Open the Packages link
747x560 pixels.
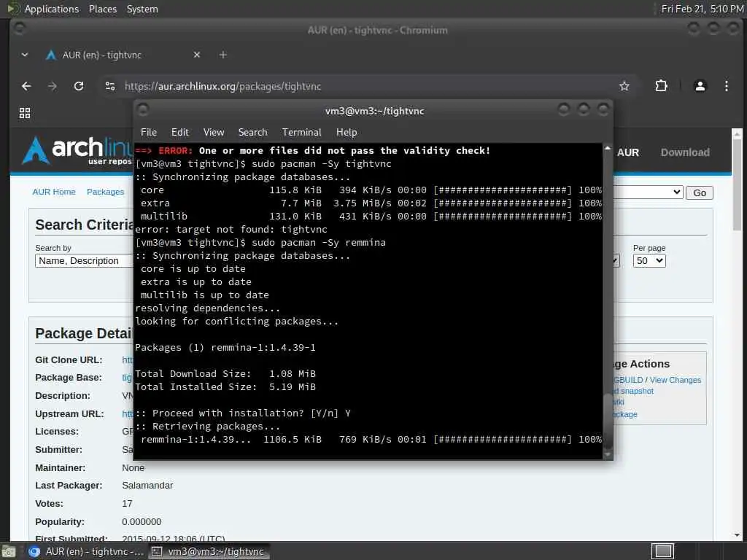click(105, 192)
